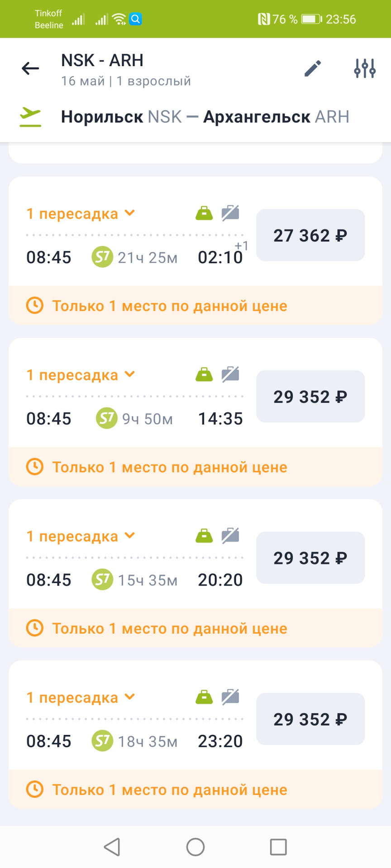Select price for flight arriving 14:35

[310, 396]
